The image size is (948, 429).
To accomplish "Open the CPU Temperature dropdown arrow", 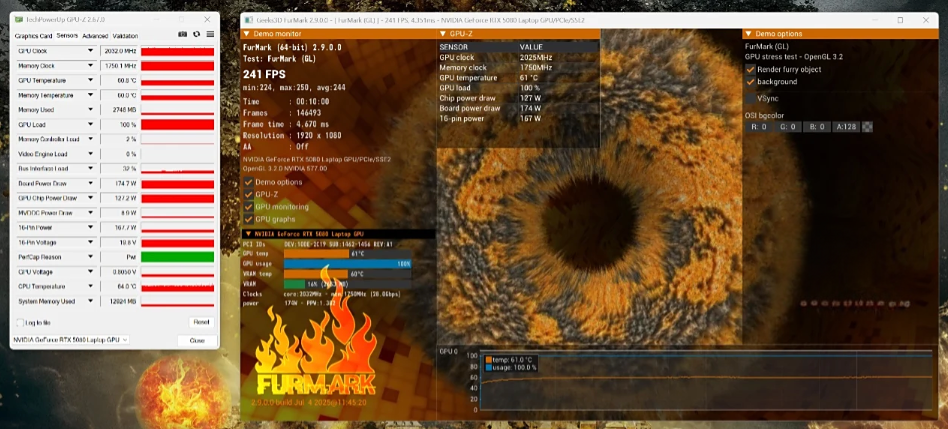I will 91,286.
